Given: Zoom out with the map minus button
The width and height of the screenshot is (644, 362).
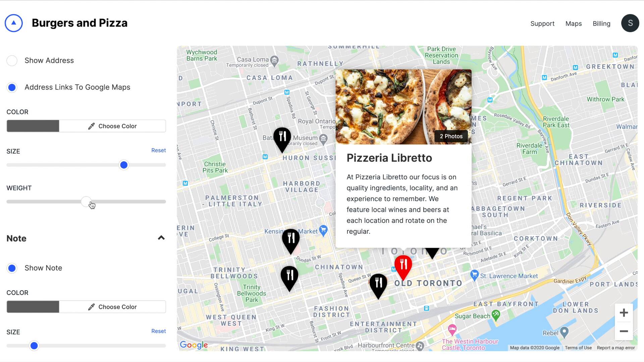Looking at the screenshot, I should (624, 331).
